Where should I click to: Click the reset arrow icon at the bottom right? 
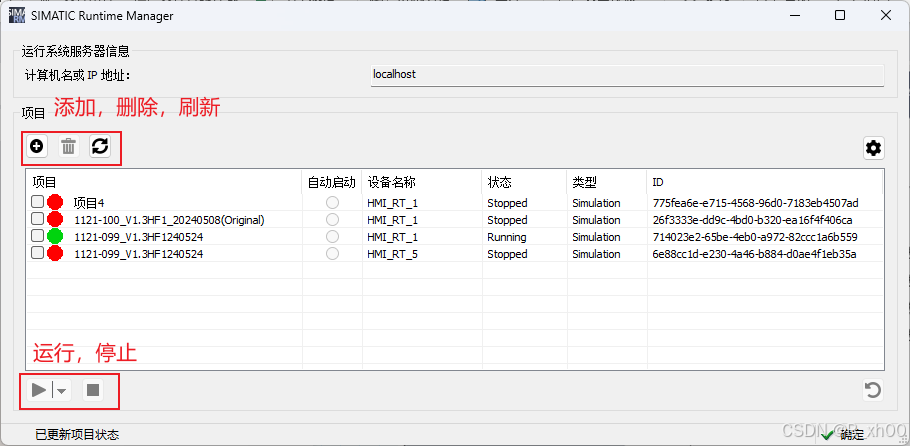point(873,390)
